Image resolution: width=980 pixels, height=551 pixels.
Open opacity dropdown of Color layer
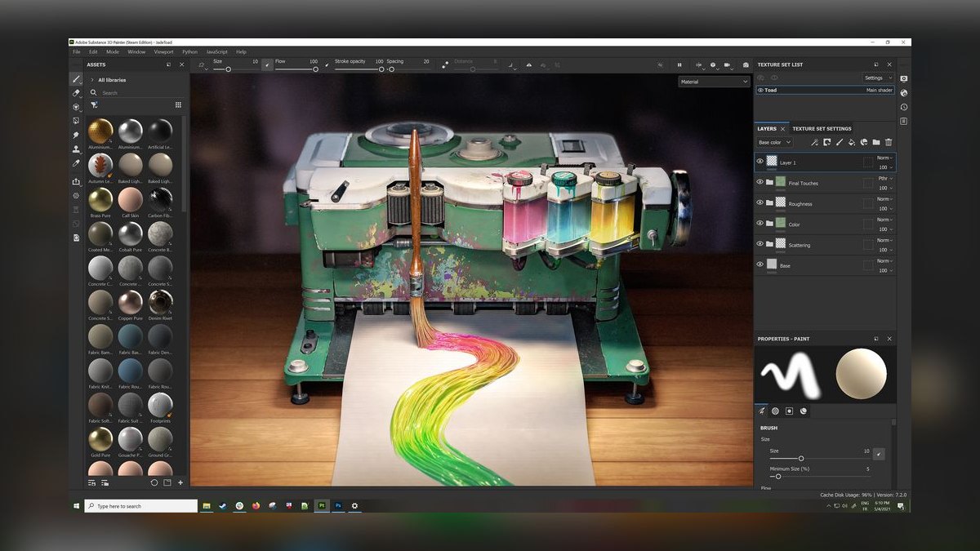[885, 229]
